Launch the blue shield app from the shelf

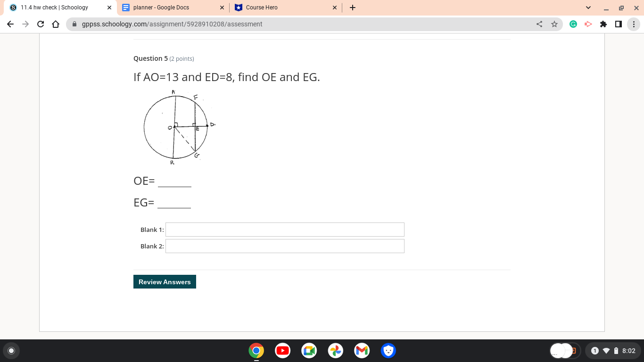pyautogui.click(x=388, y=351)
